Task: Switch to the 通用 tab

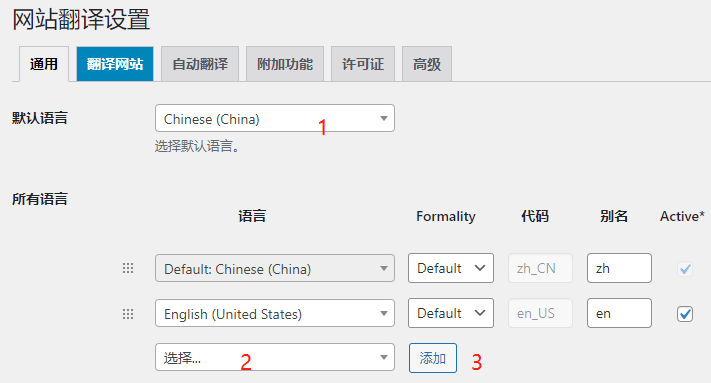Action: 44,64
